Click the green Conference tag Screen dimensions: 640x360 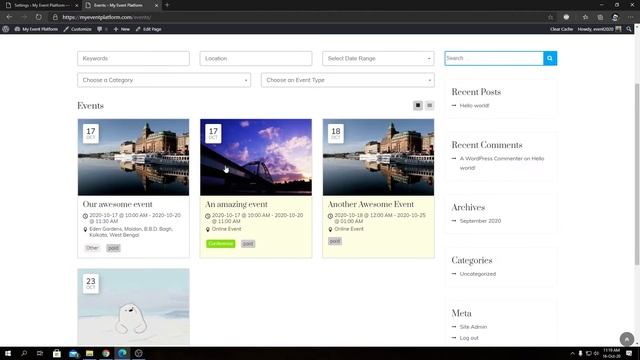(x=220, y=244)
